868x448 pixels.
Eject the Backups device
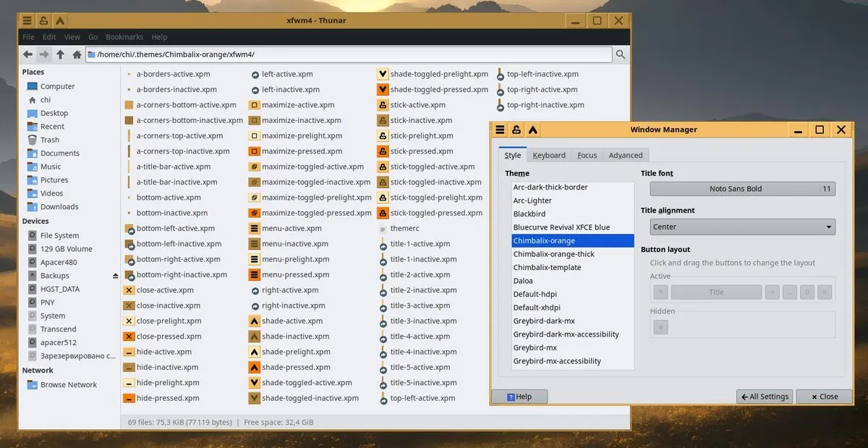(x=115, y=276)
